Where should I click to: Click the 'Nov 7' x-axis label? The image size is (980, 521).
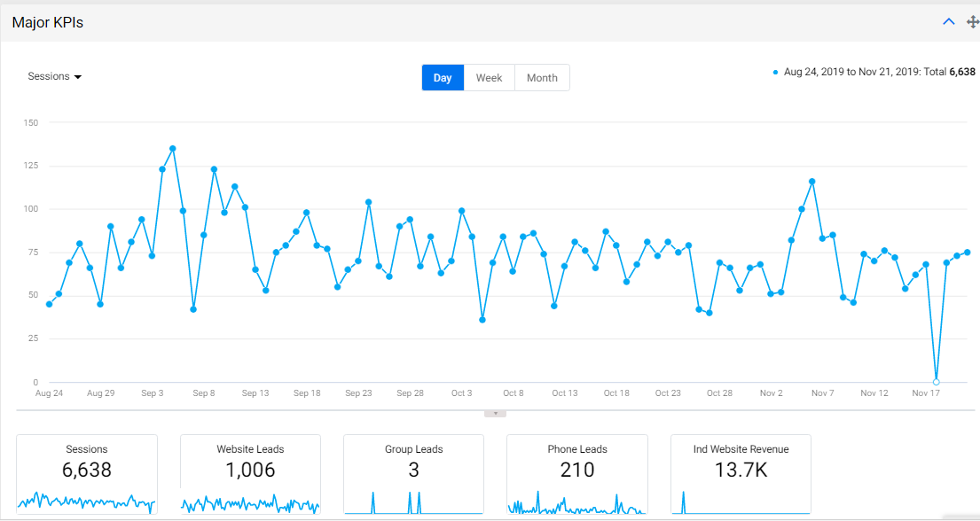point(822,393)
